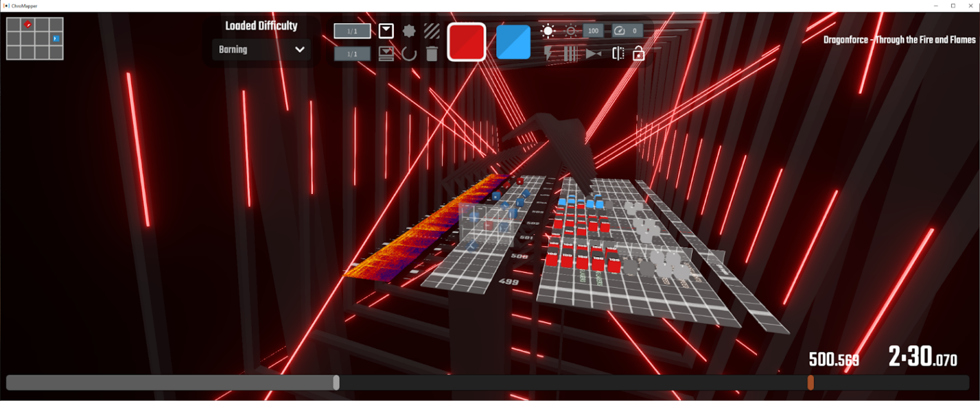Select the striped wall obstacle tool
The height and width of the screenshot is (401, 980).
pyautogui.click(x=432, y=31)
